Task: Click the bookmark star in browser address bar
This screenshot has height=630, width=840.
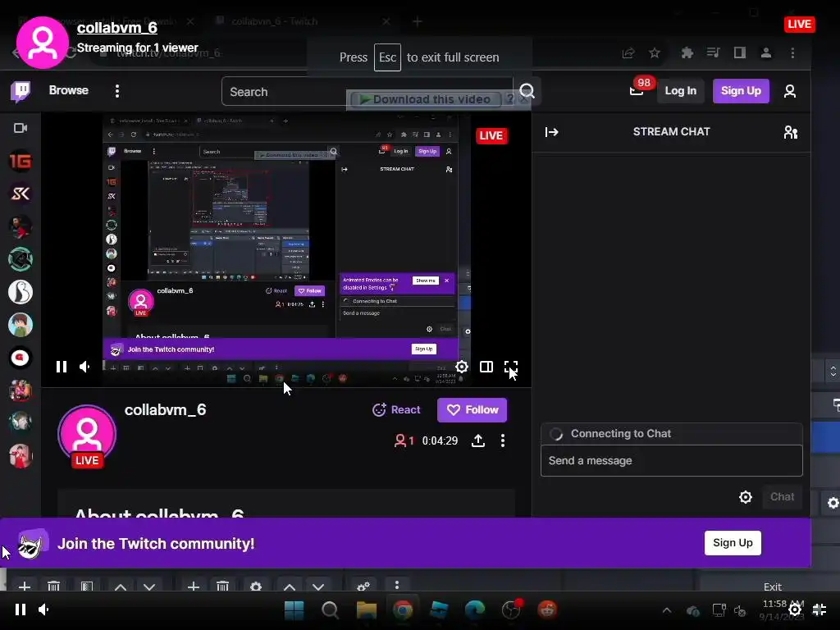Action: pyautogui.click(x=655, y=52)
